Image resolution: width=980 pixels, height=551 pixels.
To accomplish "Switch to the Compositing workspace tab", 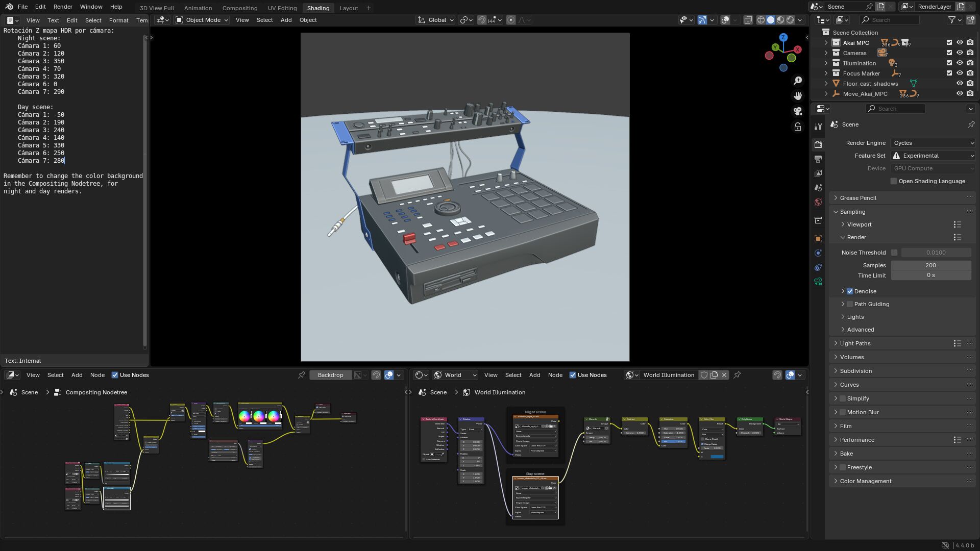I will (240, 8).
